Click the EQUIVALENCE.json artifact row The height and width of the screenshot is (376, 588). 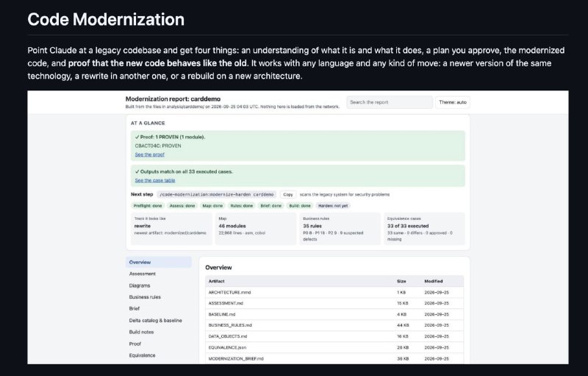tap(334, 347)
